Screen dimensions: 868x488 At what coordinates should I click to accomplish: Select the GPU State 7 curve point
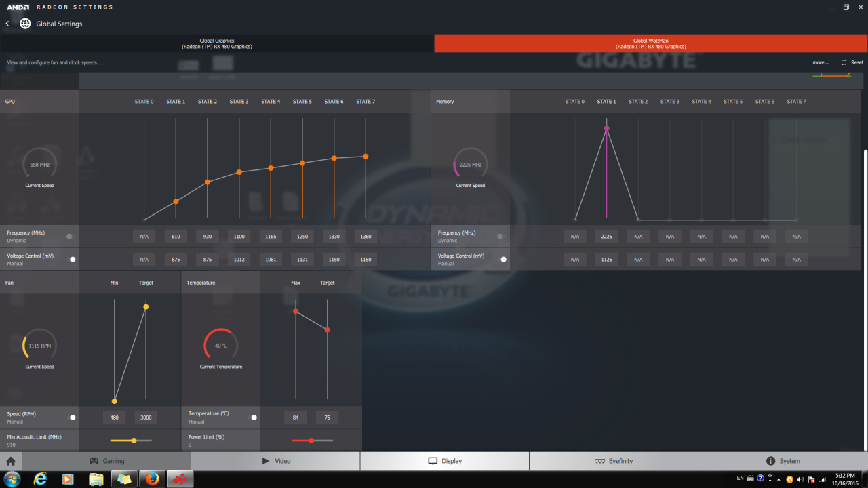366,157
